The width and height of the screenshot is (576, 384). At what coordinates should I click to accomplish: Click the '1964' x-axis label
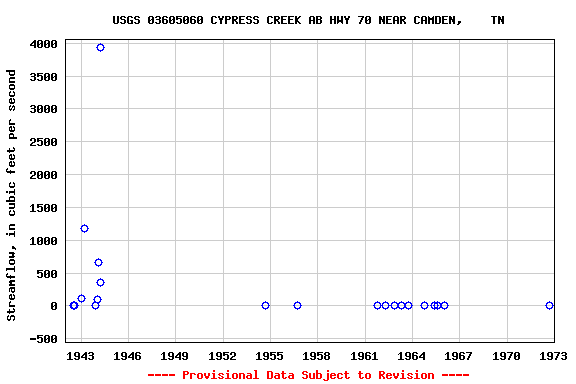[x=411, y=356]
